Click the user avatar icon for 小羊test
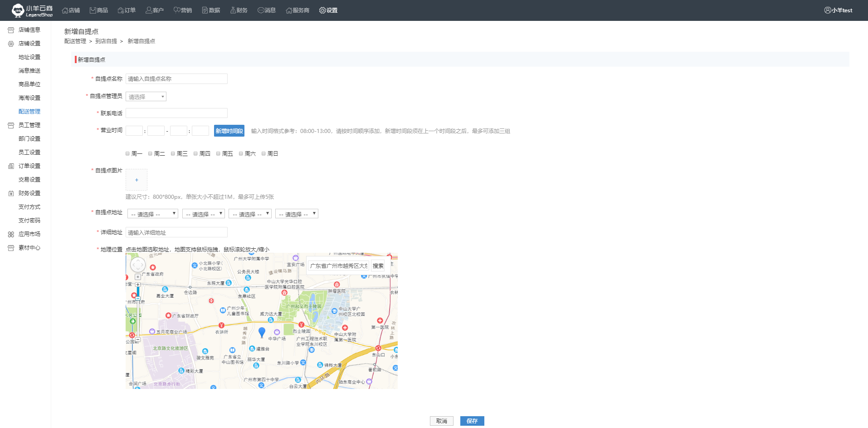Screen dimensions: 868x428 (828, 10)
